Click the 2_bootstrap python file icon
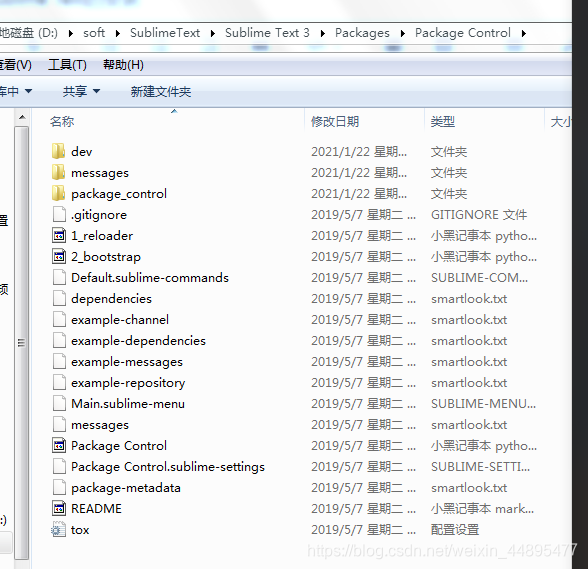This screenshot has width=588, height=569. point(59,257)
